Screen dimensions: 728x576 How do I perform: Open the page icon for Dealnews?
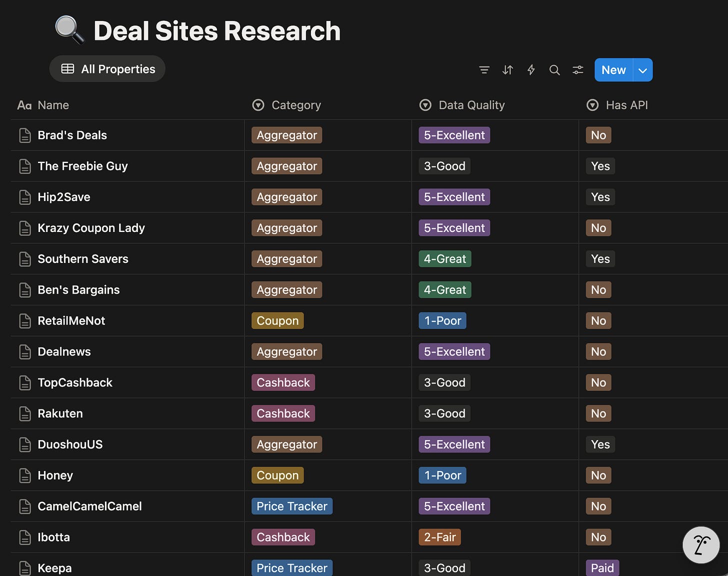(x=25, y=352)
